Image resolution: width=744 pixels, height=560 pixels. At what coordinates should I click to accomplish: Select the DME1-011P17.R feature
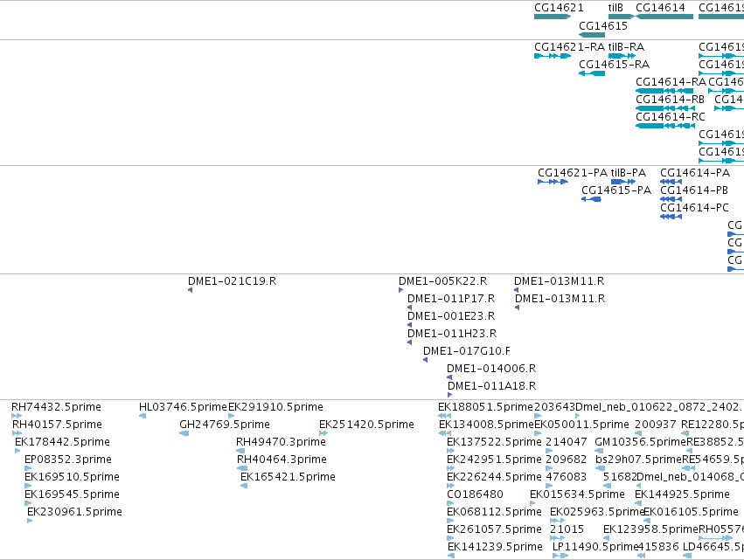(409, 308)
